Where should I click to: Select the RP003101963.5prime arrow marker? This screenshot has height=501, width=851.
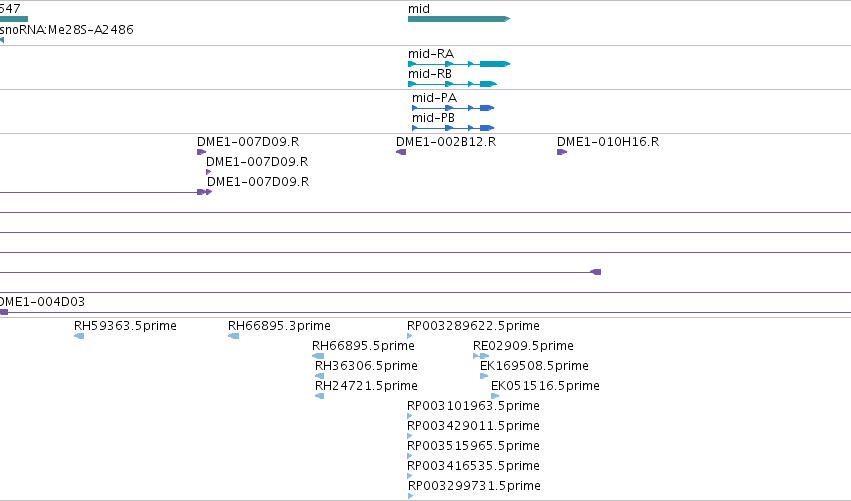pos(410,416)
